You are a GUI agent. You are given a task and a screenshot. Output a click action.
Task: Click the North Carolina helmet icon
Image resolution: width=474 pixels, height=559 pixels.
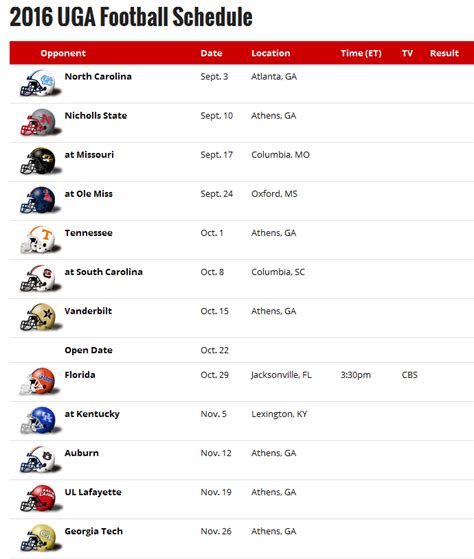[x=40, y=83]
